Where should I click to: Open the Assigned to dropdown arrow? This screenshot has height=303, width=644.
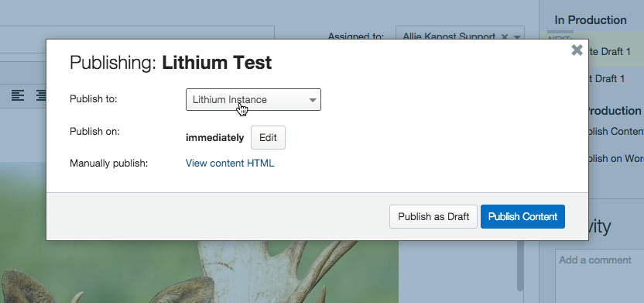[x=517, y=36]
